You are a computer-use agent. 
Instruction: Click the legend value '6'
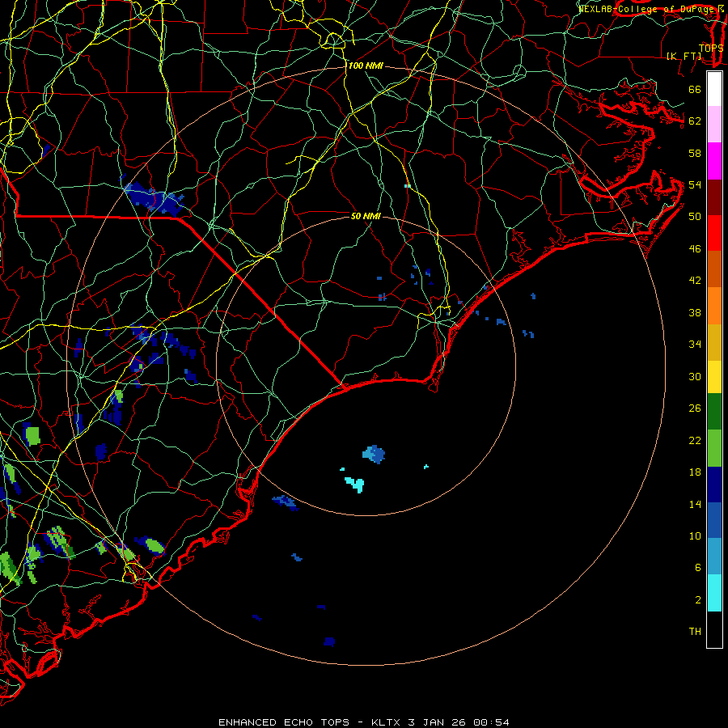coord(698,568)
